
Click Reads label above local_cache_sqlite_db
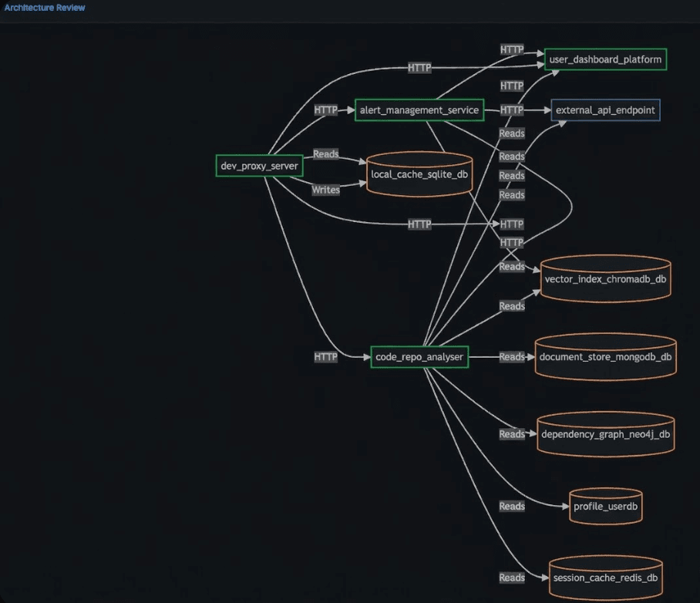325,154
